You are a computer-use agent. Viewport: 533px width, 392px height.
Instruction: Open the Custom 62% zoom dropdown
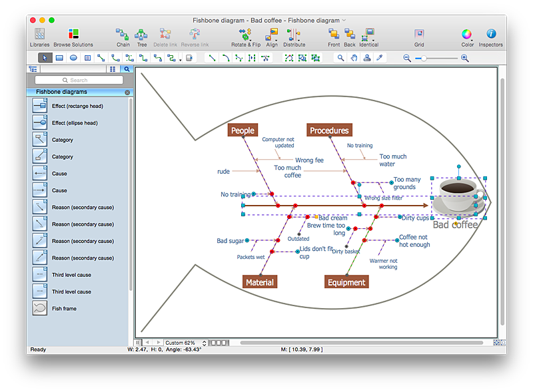pos(205,343)
